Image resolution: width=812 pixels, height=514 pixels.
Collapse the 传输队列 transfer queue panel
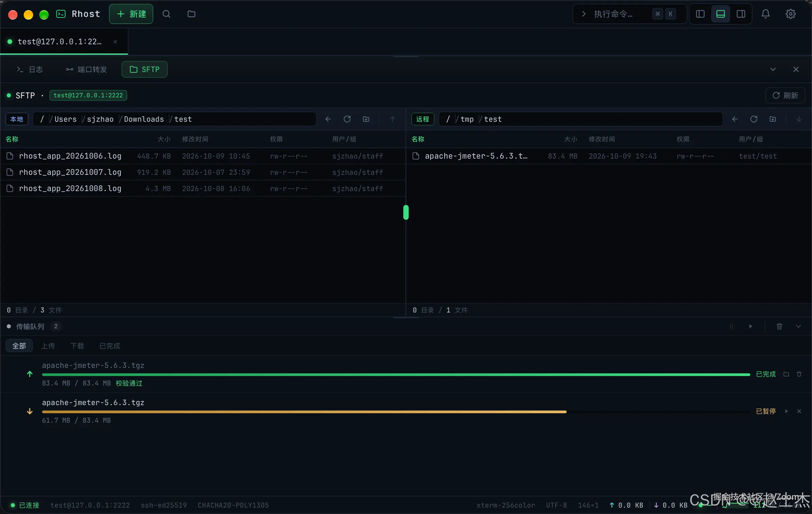(798, 326)
